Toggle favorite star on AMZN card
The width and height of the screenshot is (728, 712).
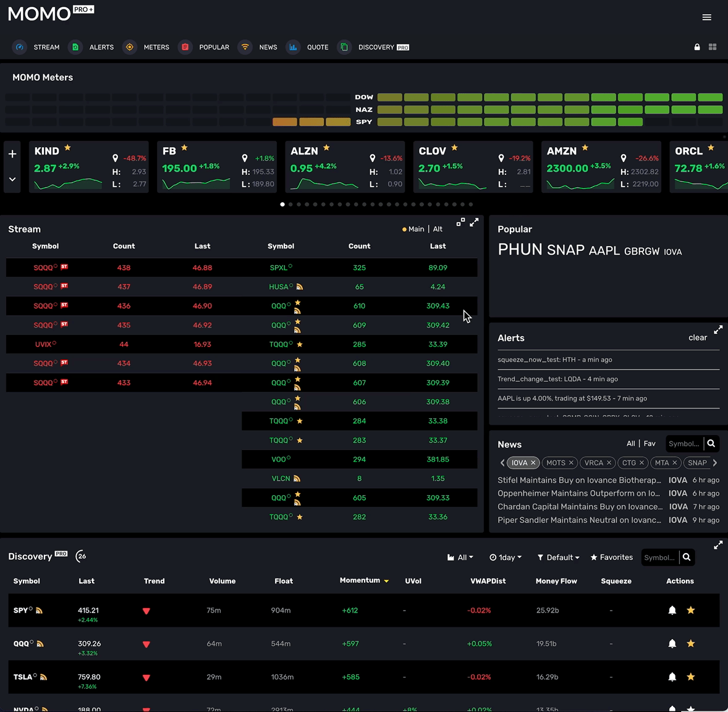pos(585,148)
